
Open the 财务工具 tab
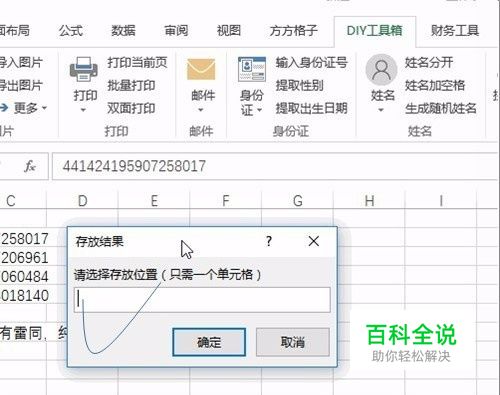(455, 31)
